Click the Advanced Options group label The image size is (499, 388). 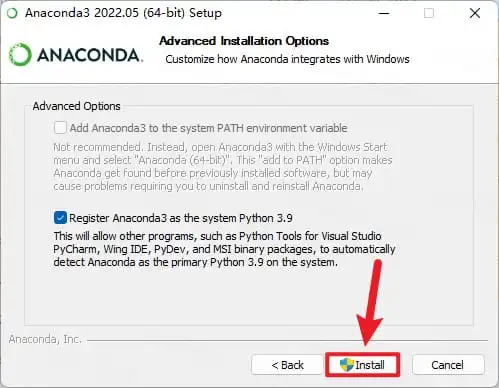[x=76, y=106]
